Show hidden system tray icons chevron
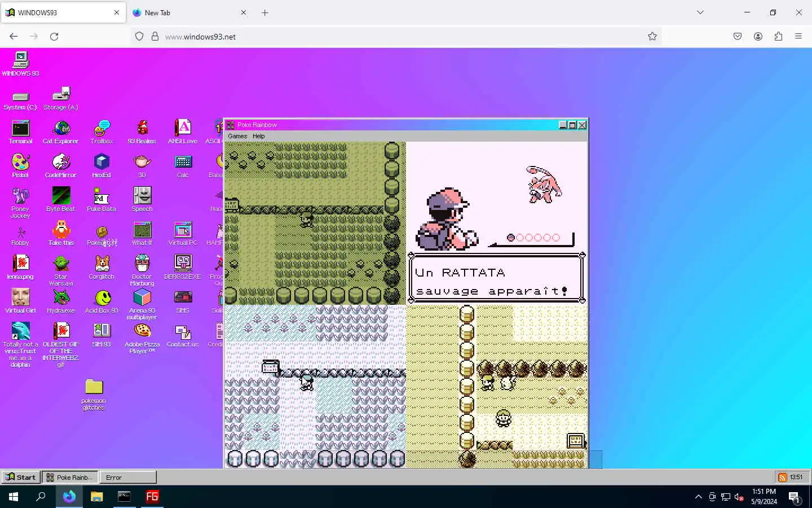Image resolution: width=812 pixels, height=508 pixels. coord(699,497)
